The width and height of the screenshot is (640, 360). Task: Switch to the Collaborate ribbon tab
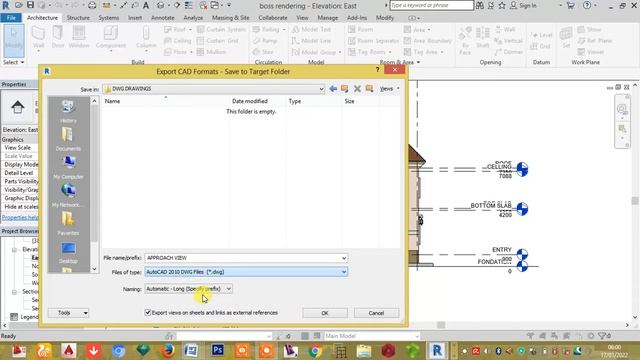tap(273, 18)
